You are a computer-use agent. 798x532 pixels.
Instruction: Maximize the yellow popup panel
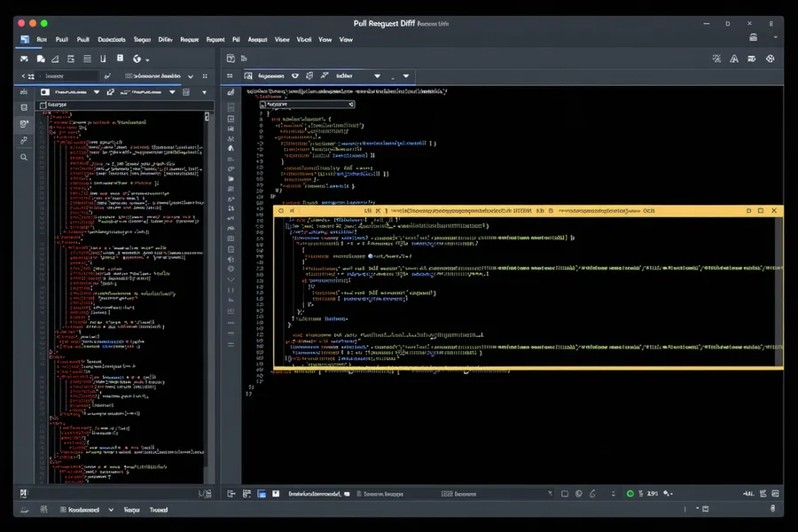pyautogui.click(x=761, y=211)
